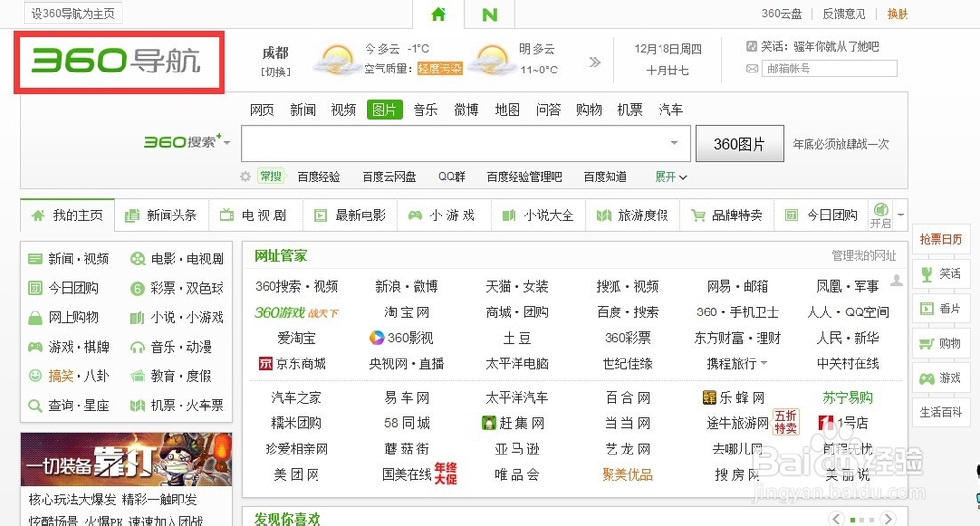
Task: Open the 聚美优品 link
Action: [x=627, y=475]
